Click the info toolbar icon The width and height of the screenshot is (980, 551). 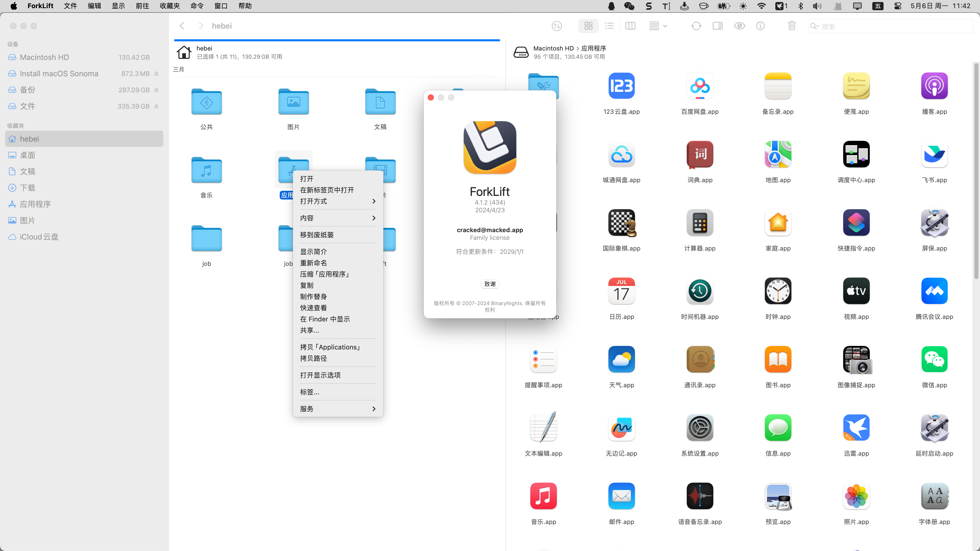760,26
